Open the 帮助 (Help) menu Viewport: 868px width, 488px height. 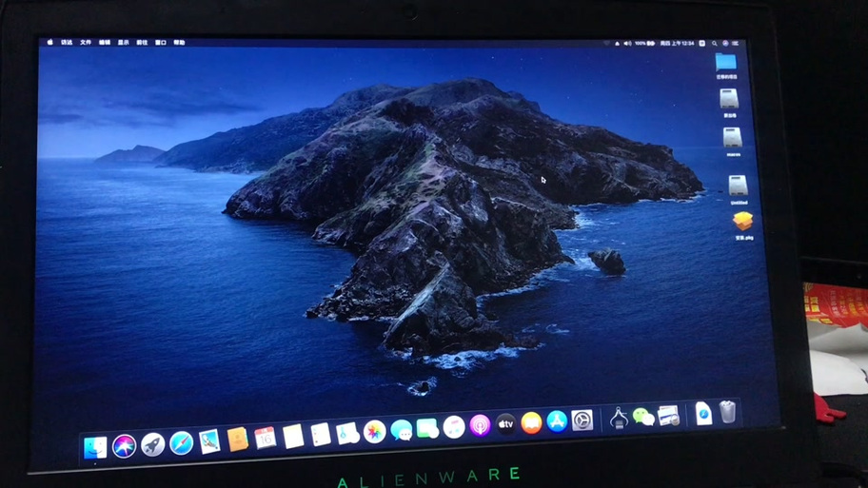click(x=179, y=42)
